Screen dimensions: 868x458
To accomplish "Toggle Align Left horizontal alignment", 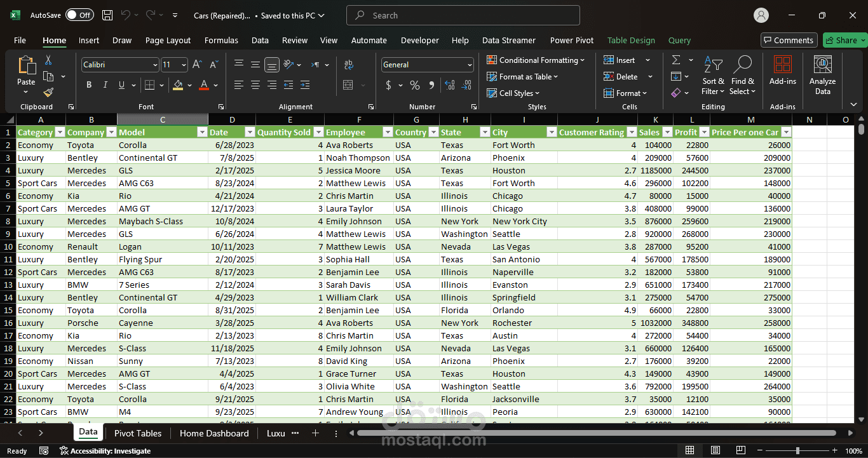I will 239,85.
